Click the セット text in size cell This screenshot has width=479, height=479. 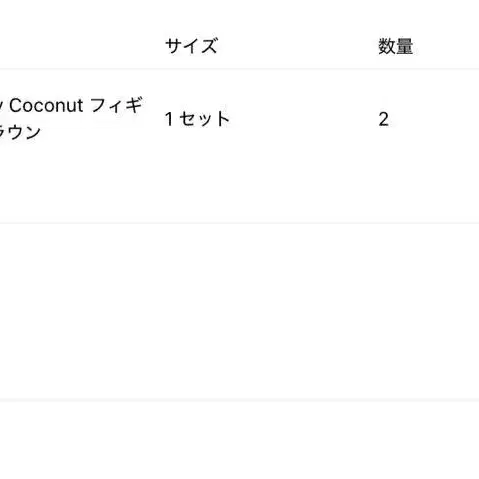205,119
